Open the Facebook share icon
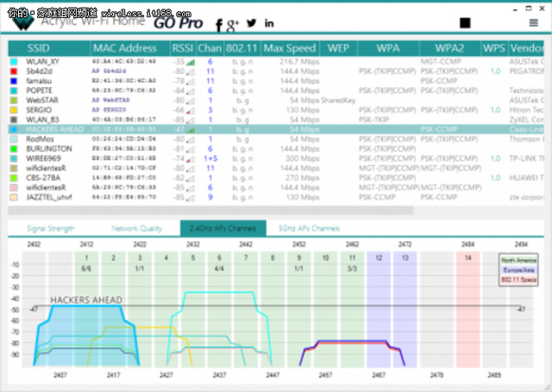552x392 pixels. pos(220,23)
